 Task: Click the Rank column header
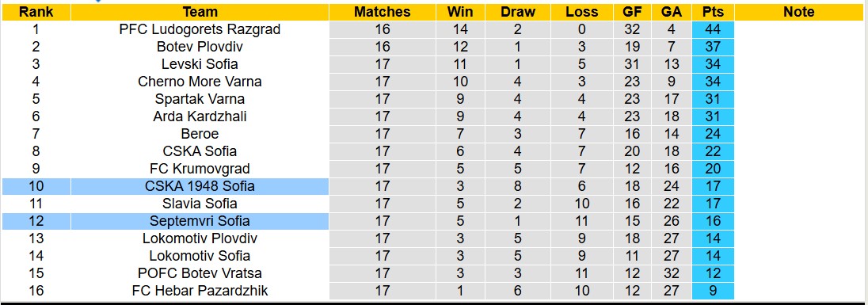click(x=36, y=12)
